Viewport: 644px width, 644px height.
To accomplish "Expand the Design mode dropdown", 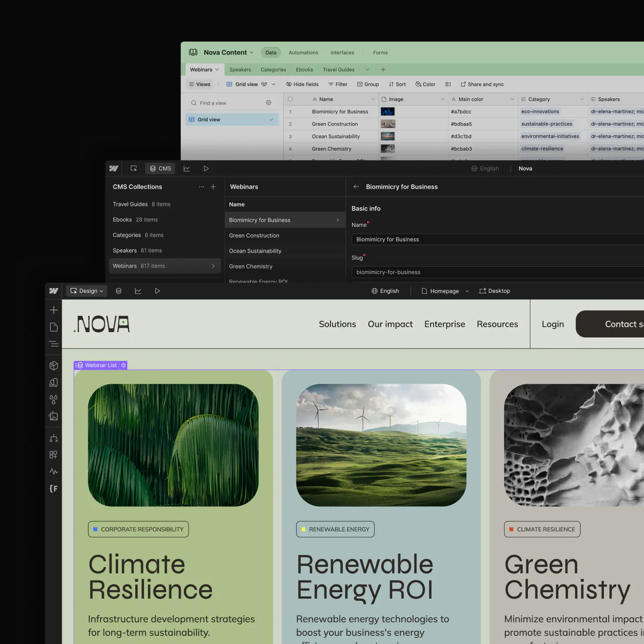I will [x=87, y=291].
